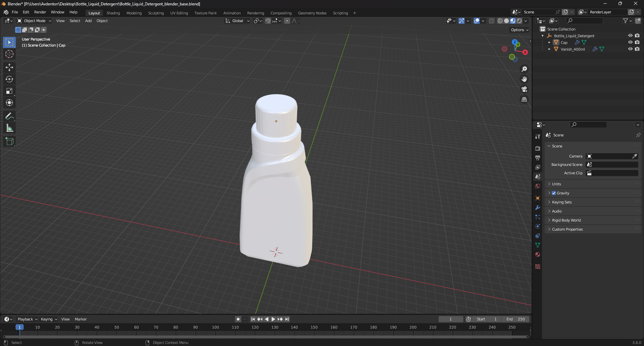Activate the Transform tool
644x346 pixels.
tap(9, 103)
